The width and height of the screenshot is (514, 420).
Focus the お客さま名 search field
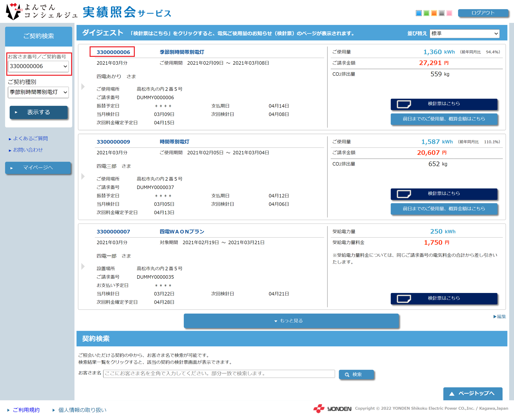pos(219,373)
